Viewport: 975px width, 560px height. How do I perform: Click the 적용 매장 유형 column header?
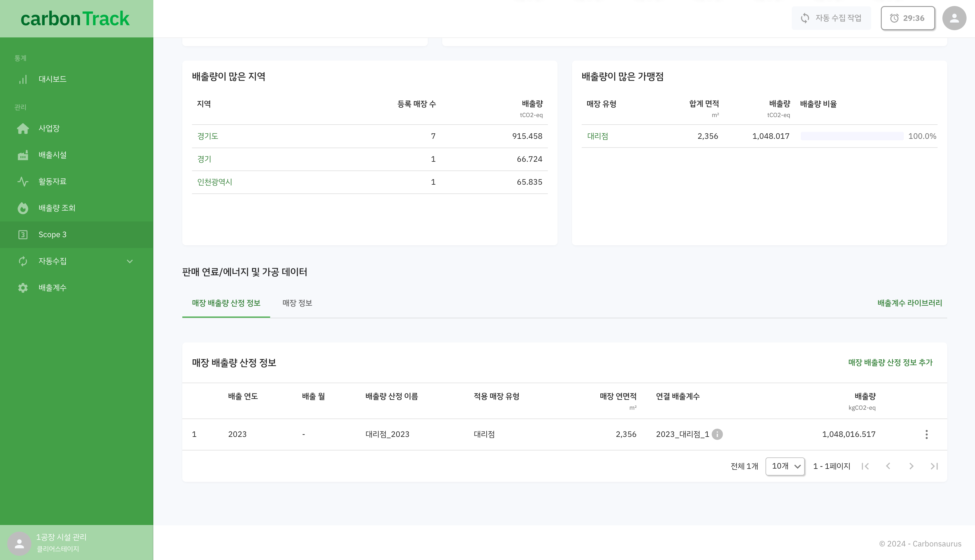pyautogui.click(x=496, y=396)
